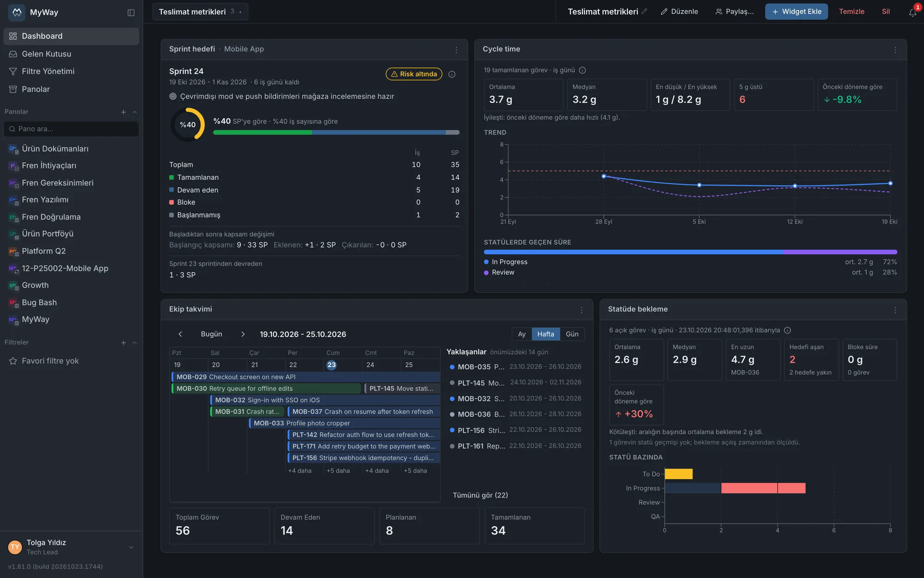
Task: Click the red In Progress bar in Statü bazında
Action: click(763, 488)
